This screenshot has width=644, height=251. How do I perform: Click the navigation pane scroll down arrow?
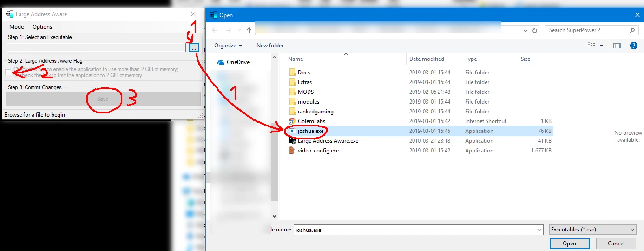click(x=274, y=216)
